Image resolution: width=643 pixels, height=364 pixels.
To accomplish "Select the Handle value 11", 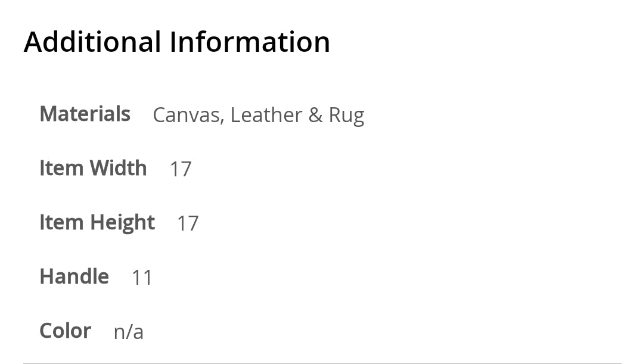I will pos(142,278).
